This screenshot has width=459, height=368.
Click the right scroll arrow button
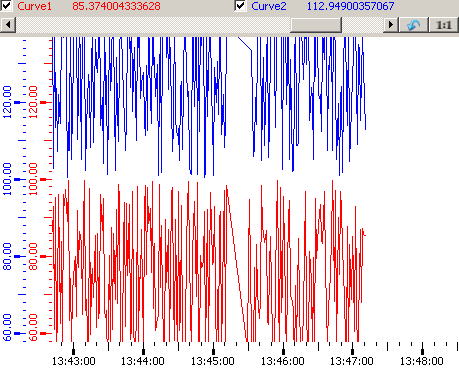tap(391, 25)
